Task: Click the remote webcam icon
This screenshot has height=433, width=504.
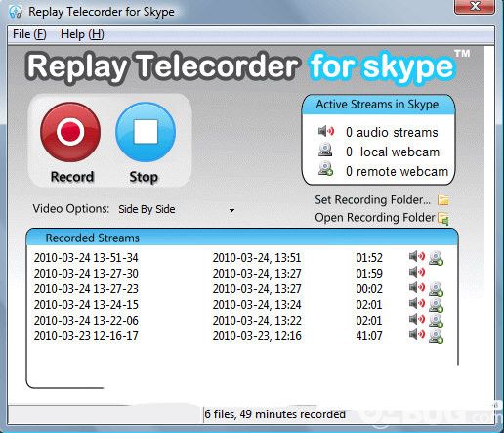Action: 325,169
